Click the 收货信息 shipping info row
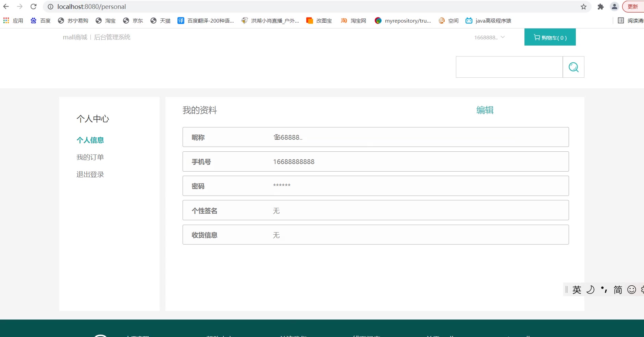644x337 pixels. tap(376, 235)
